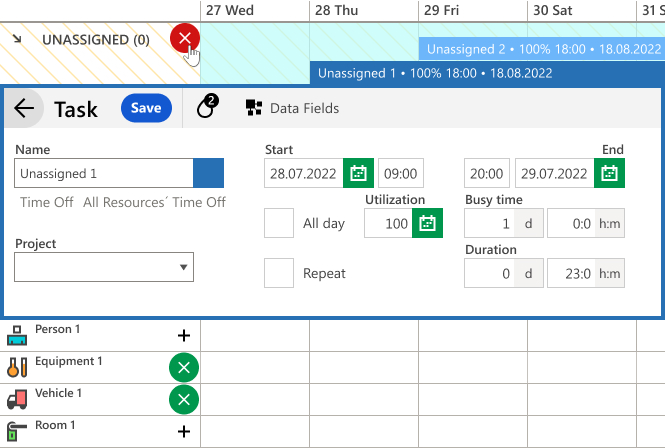Click the red X button beside UNASSIGNED (0)
The image size is (665, 448).
tap(184, 38)
